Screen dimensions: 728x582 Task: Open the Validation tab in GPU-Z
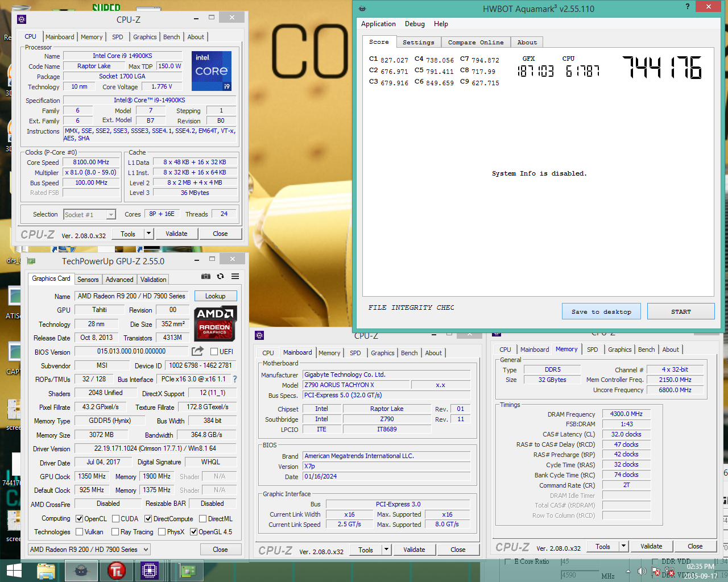tap(154, 280)
